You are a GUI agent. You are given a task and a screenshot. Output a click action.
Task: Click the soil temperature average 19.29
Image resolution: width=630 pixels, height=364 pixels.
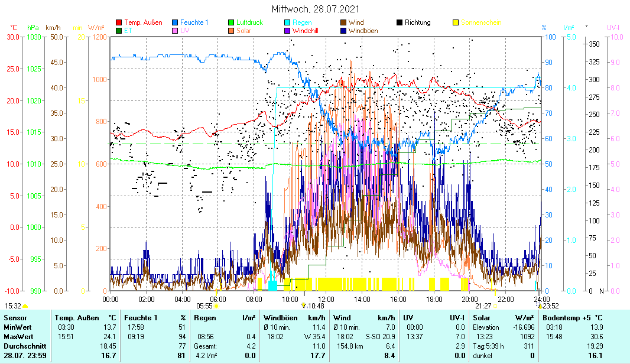(x=595, y=346)
